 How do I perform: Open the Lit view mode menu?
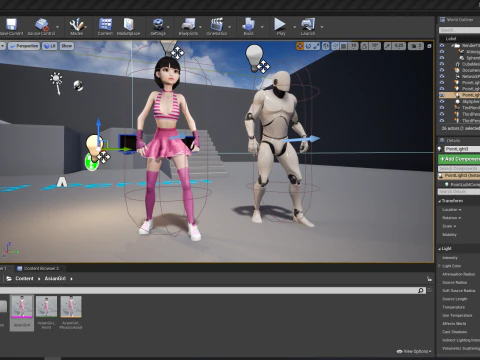[50, 46]
